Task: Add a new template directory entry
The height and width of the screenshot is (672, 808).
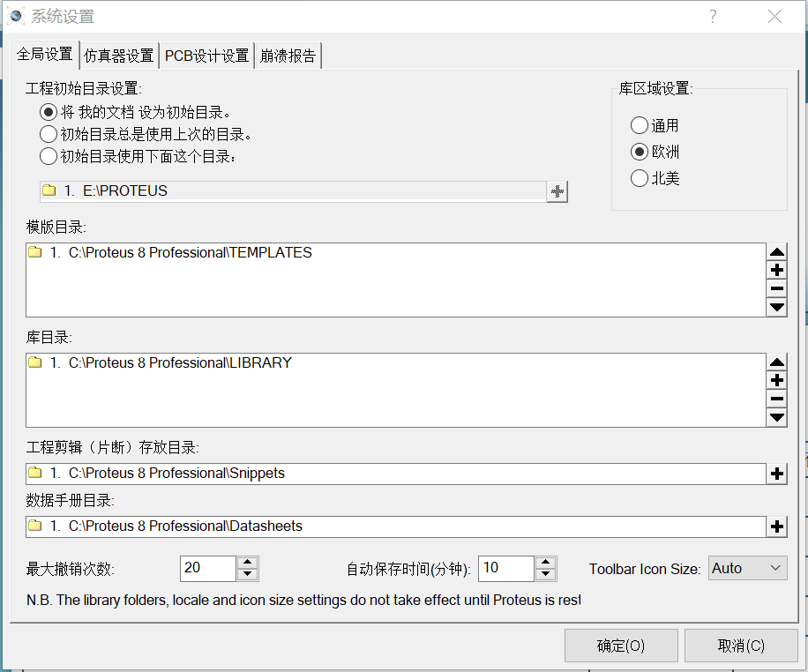Action: (776, 270)
